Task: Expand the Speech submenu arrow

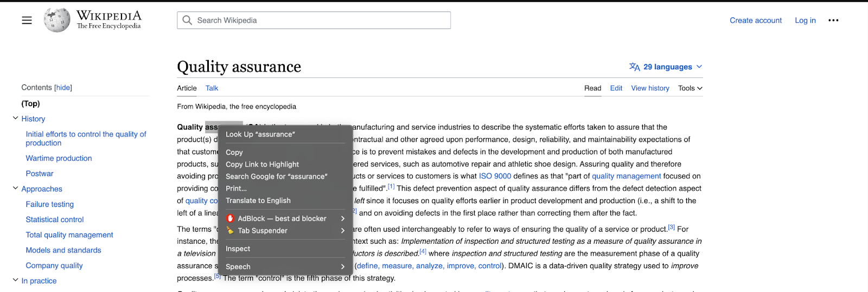Action: [x=342, y=267]
